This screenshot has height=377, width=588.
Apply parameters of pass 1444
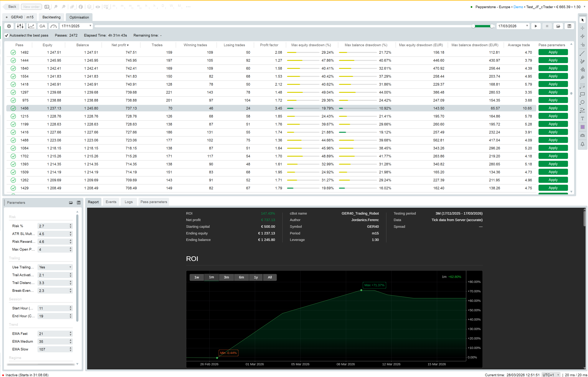553,60
